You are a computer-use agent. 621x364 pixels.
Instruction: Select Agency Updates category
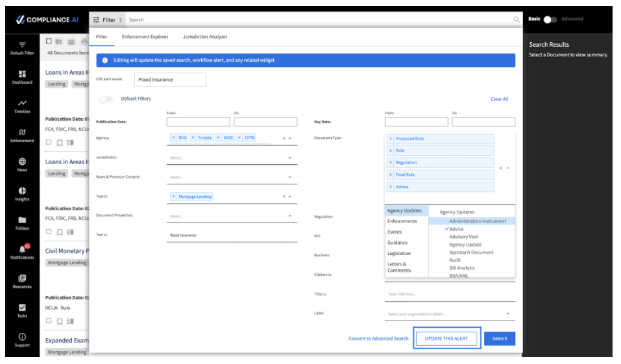(406, 210)
